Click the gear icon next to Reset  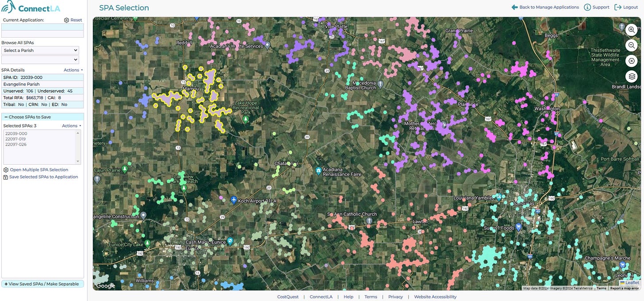(66, 20)
